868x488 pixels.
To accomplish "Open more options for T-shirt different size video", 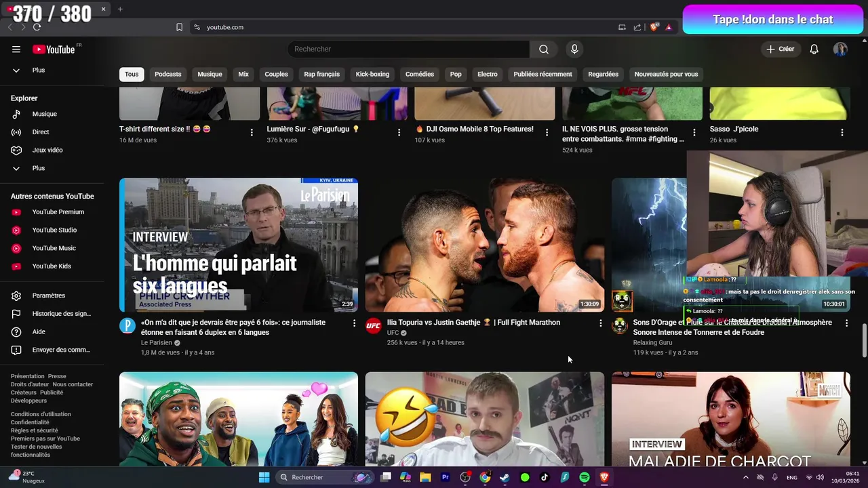I will [252, 132].
